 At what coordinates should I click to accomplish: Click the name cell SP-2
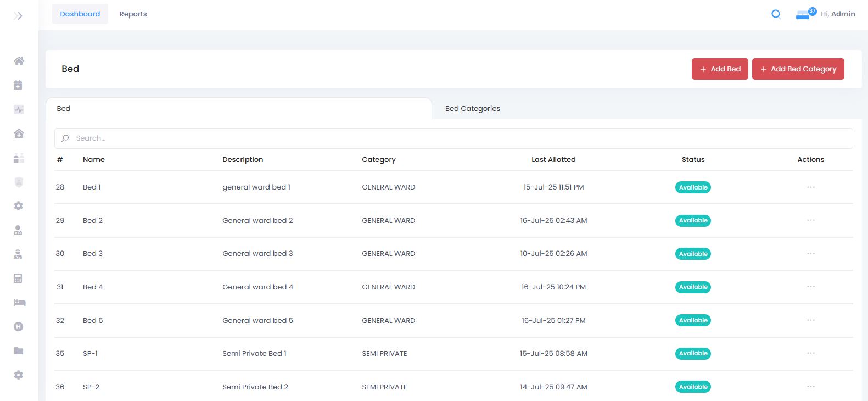coord(91,387)
